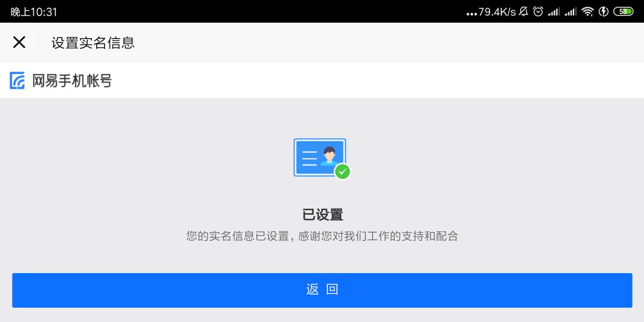Viewport: 644px width, 322px height.
Task: Tap the blue 返回 button
Action: coord(322,290)
